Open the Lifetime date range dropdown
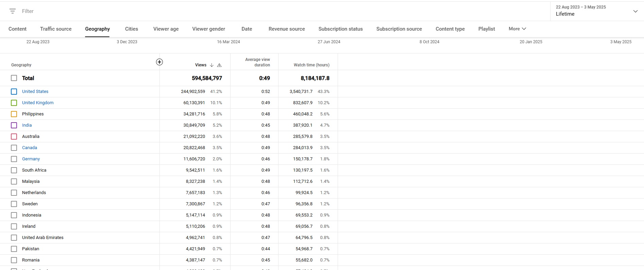This screenshot has height=270, width=644. point(597,11)
